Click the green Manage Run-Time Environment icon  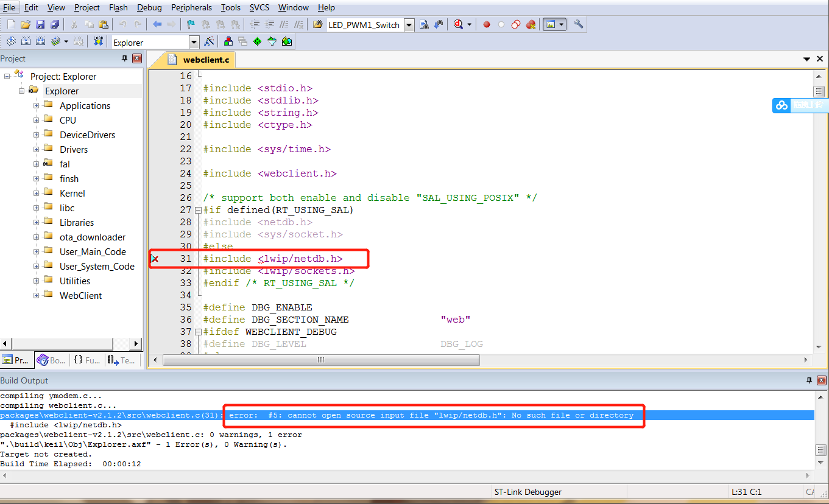[x=258, y=41]
